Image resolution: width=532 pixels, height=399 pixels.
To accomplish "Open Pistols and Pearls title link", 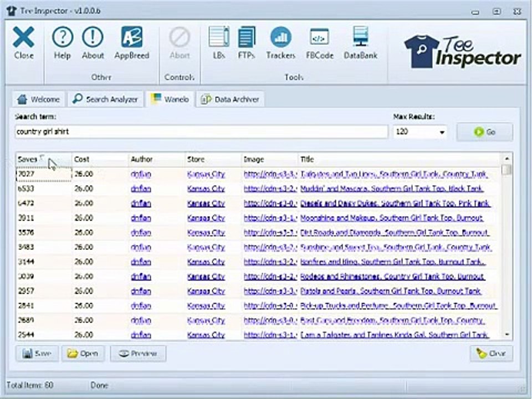I will 391,291.
